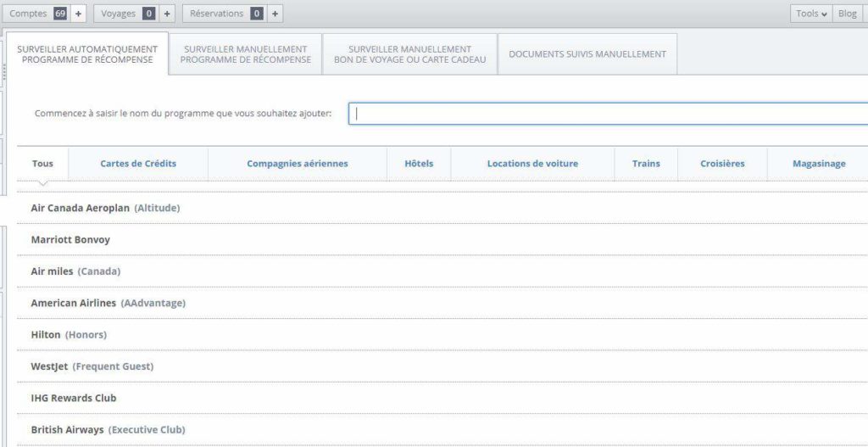Click the plus icon next to Voyages

pyautogui.click(x=167, y=14)
